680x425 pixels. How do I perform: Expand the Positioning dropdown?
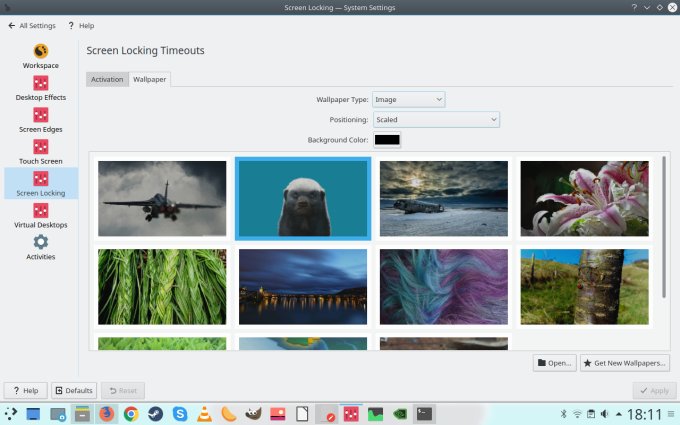(x=435, y=120)
